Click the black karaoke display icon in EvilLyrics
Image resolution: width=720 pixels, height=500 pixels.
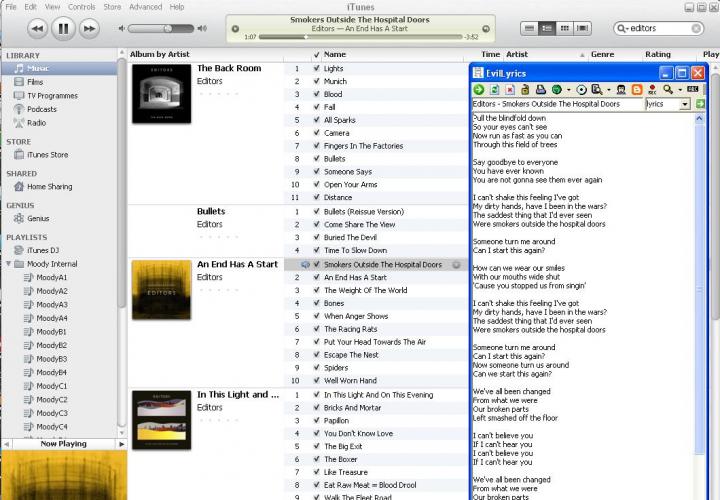(693, 90)
